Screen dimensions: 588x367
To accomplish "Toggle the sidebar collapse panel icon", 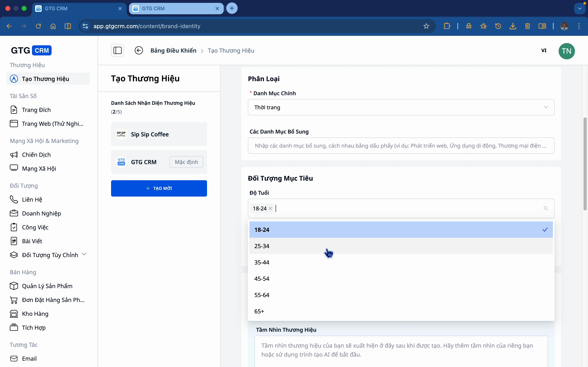I will click(x=118, y=51).
